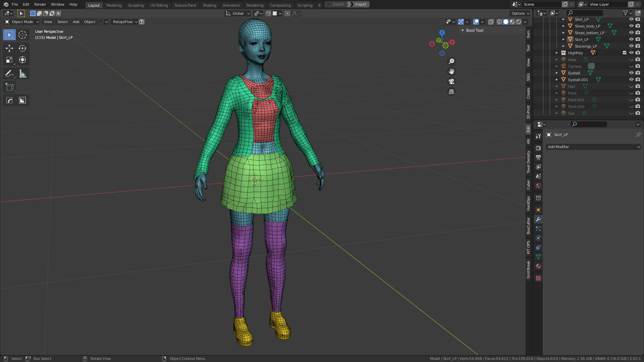Image resolution: width=644 pixels, height=362 pixels.
Task: Disable Skirt_LP render visibility camera icon
Action: click(x=638, y=39)
